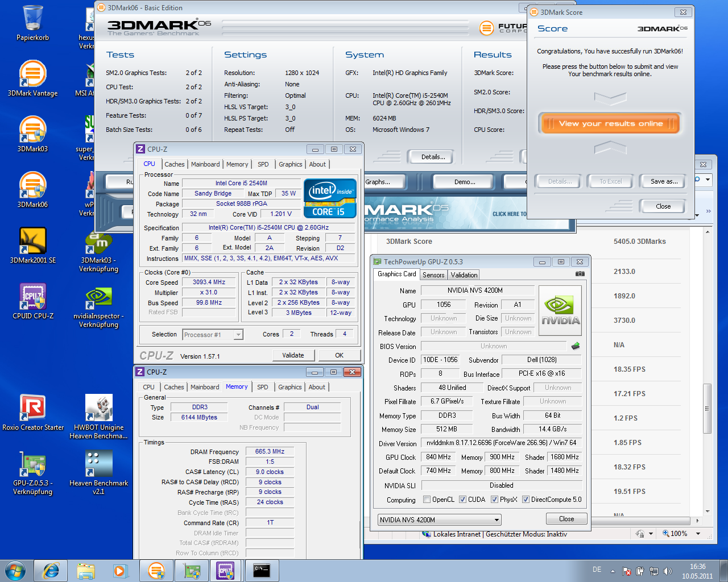This screenshot has height=582, width=728.
Task: Close the 3DMark Score dialog via Close button
Action: click(x=663, y=206)
